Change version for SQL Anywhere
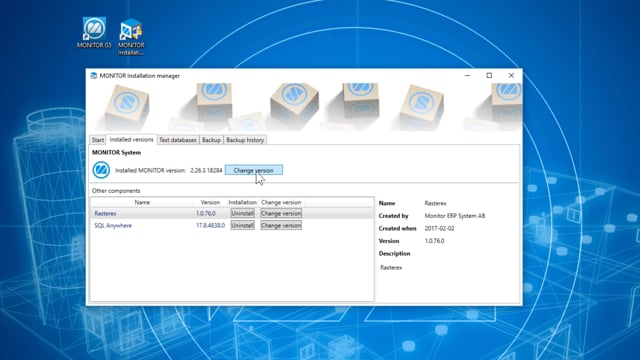This screenshot has height=360, width=640. pyautogui.click(x=281, y=225)
